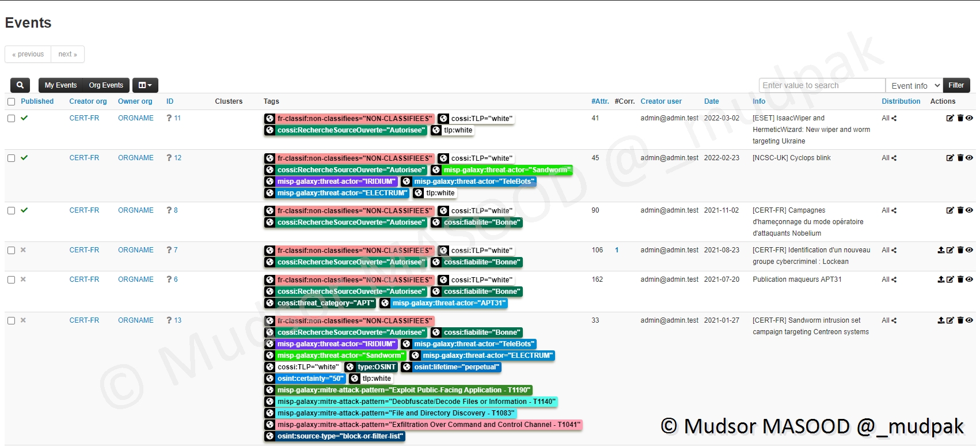The image size is (980, 446).
Task: Delete the Cyclops blink event via trash icon
Action: [x=960, y=158]
